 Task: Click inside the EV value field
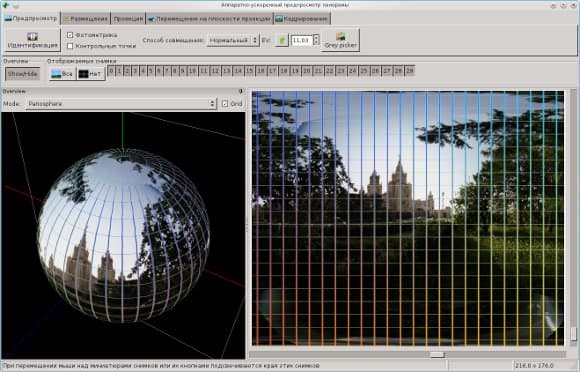click(302, 40)
